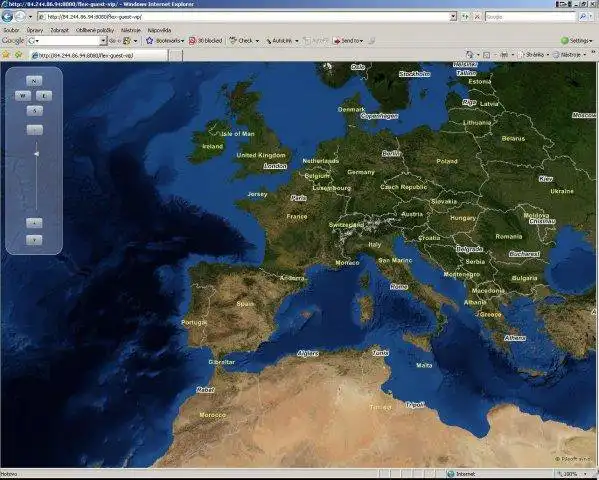Expand Google Toolbar search history dropdown
599x480 pixels.
click(x=103, y=41)
